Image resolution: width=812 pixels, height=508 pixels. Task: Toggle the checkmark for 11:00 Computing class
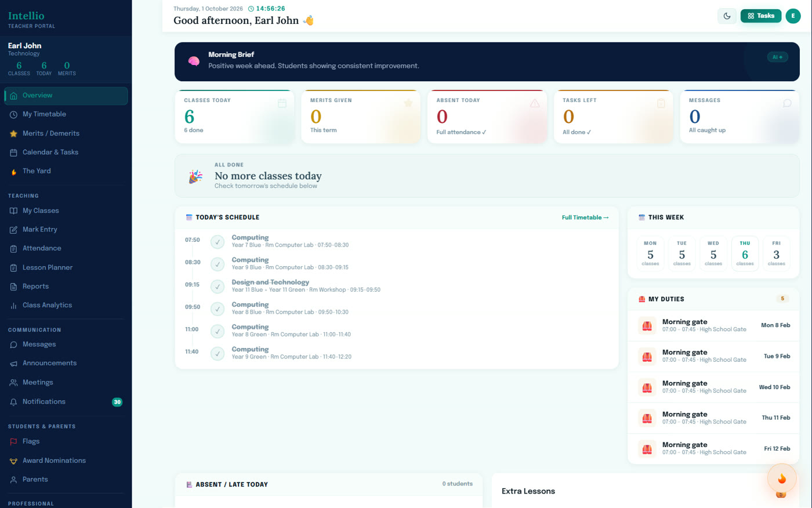click(x=217, y=331)
